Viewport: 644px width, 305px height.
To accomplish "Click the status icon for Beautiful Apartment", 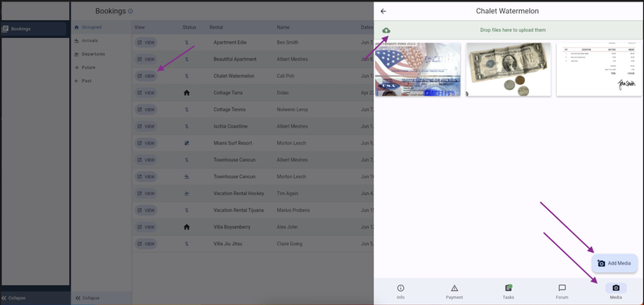I will coord(187,59).
